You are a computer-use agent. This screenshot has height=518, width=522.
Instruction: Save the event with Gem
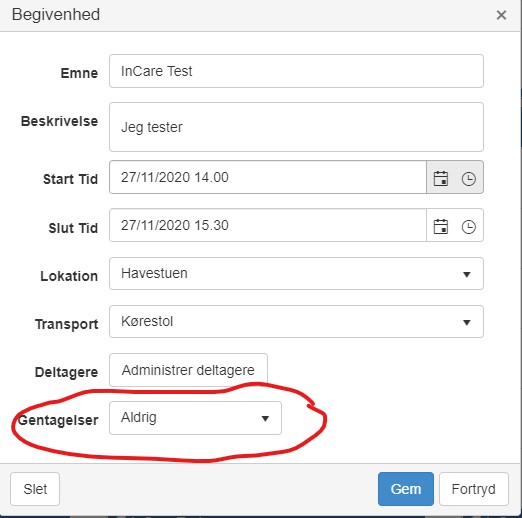click(x=406, y=489)
